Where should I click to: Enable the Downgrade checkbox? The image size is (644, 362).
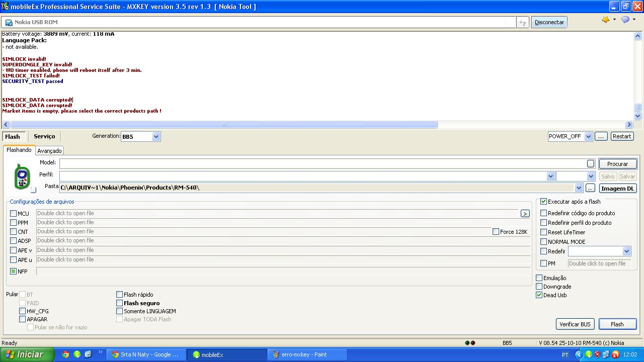(539, 287)
